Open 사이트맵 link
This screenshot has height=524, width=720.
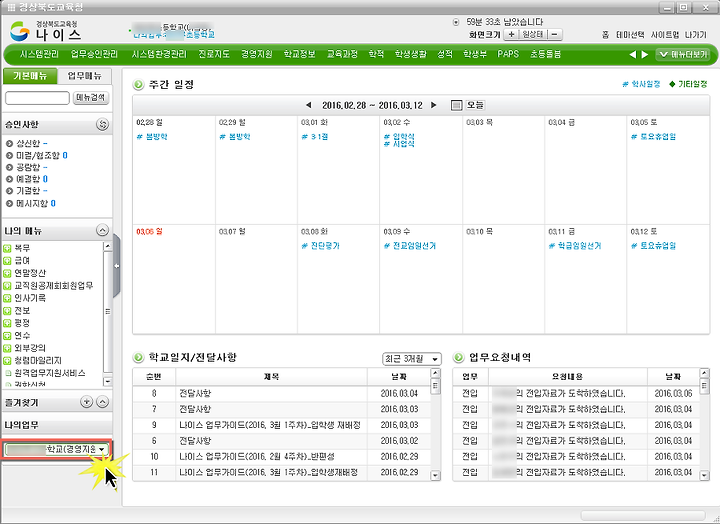664,34
